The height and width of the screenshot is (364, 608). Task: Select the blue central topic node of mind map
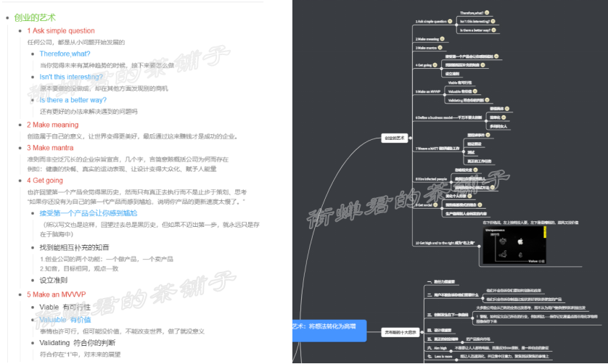pyautogui.click(x=329, y=330)
